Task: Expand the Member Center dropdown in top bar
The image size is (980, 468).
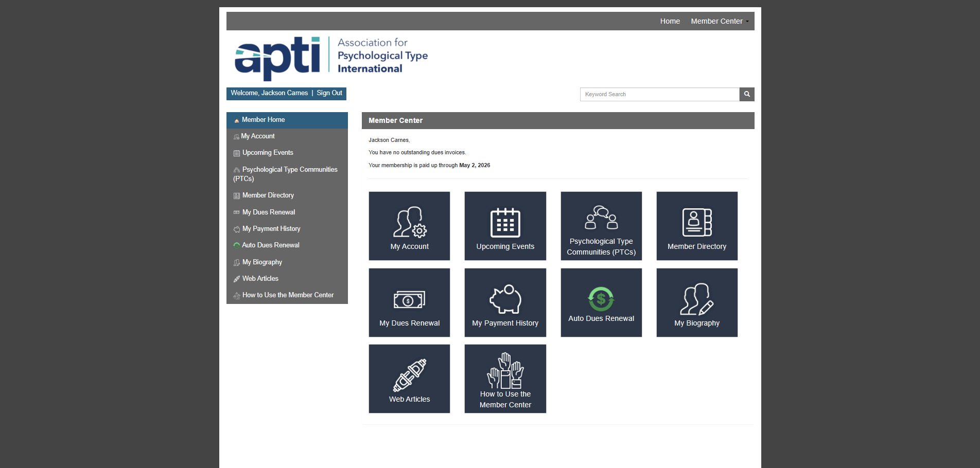Action: click(719, 21)
